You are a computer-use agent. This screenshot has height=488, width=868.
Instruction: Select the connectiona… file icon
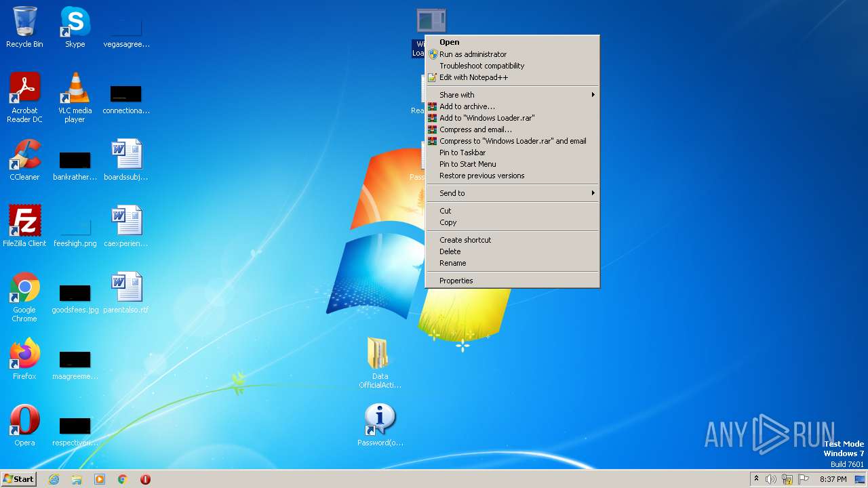click(126, 98)
